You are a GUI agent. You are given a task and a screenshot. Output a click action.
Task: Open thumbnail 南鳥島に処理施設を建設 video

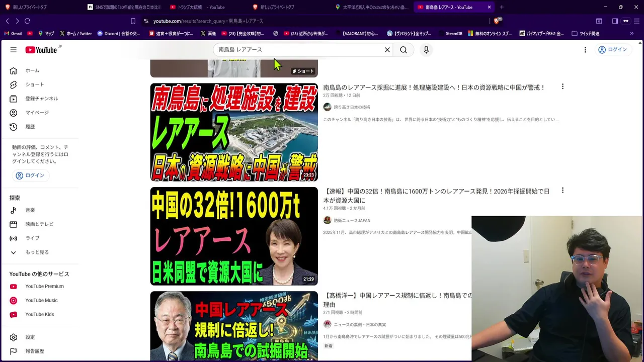coord(234,132)
